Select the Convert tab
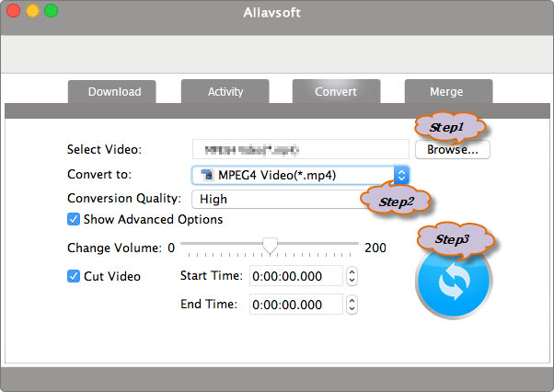The image size is (554, 392). (337, 92)
